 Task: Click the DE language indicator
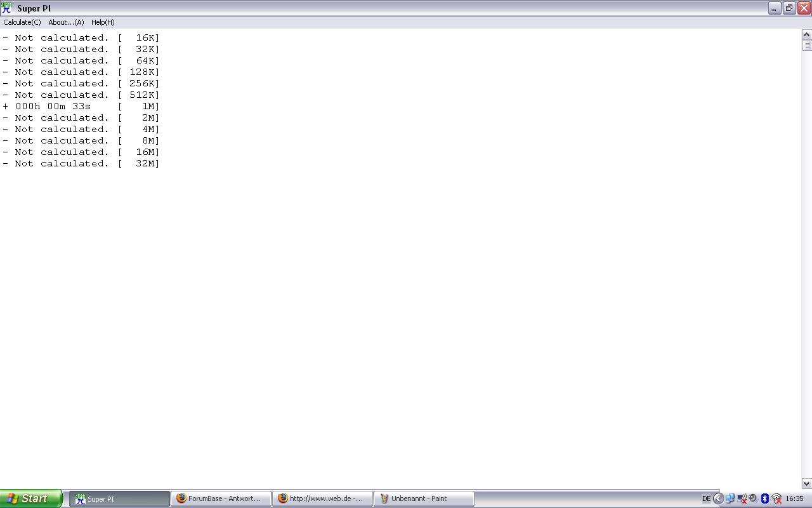tap(706, 498)
